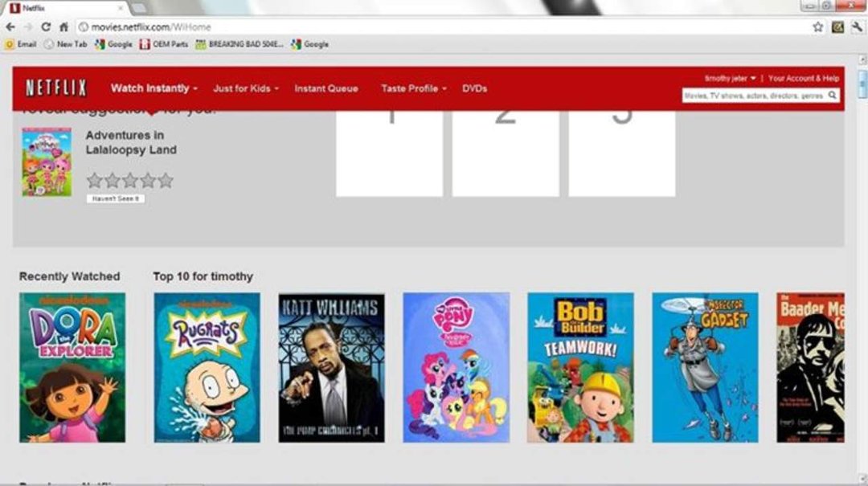Bookmark this page with the star icon

817,27
